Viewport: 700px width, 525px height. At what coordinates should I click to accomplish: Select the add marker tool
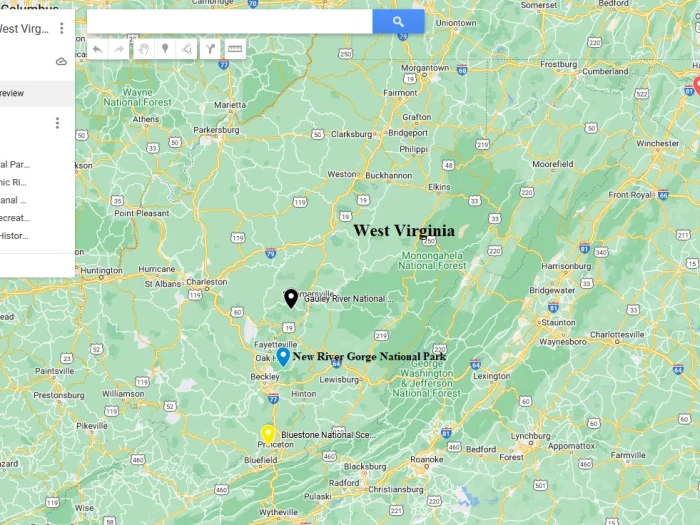(x=165, y=49)
